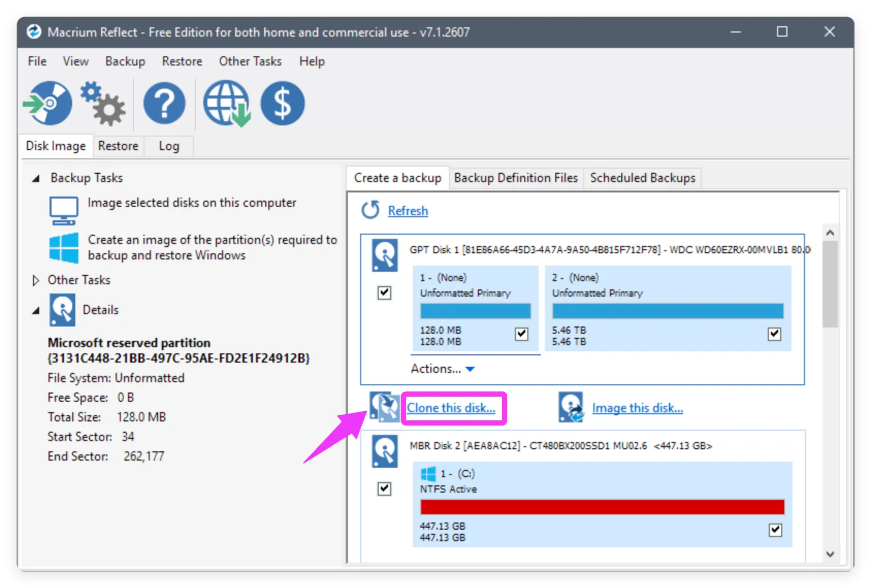The width and height of the screenshot is (871, 588).
Task: Click the File System: Unformatted detail line
Action: [x=116, y=378]
